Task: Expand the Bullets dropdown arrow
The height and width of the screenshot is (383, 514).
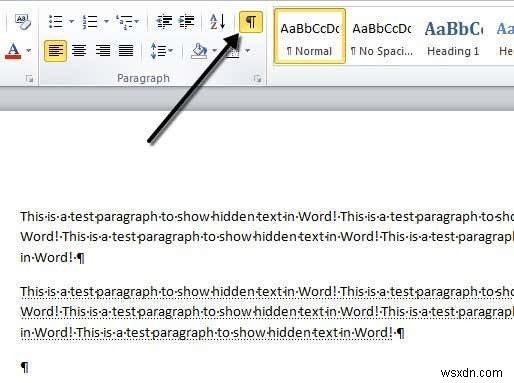Action: pos(71,22)
